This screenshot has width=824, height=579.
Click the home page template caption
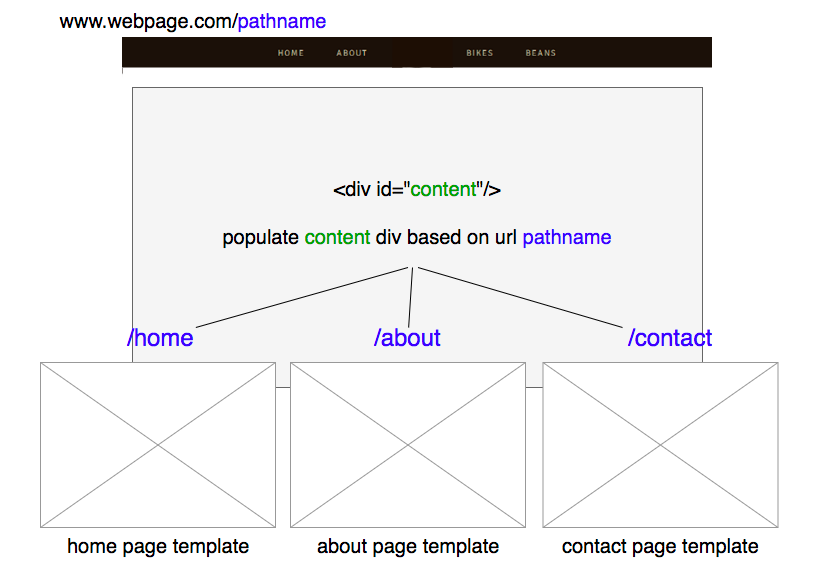[x=158, y=547]
